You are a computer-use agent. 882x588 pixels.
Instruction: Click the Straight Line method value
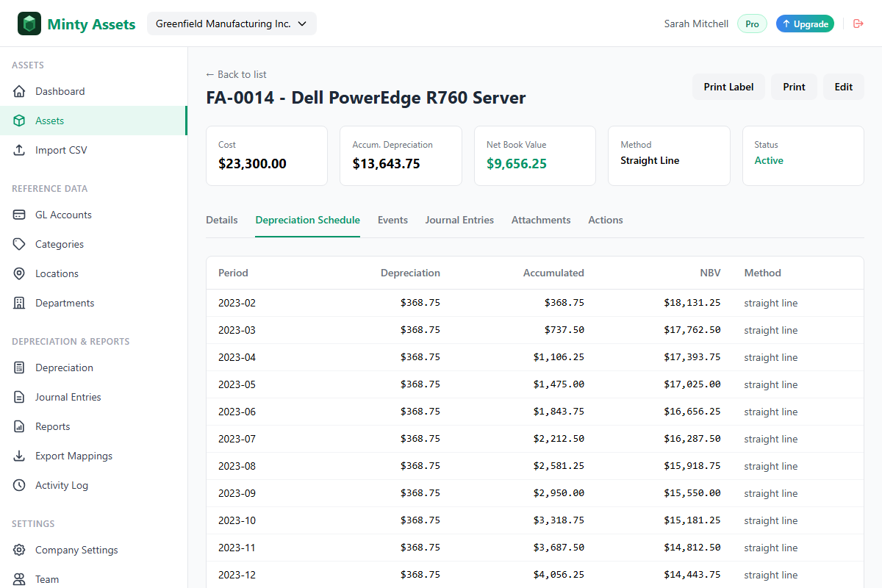point(650,160)
